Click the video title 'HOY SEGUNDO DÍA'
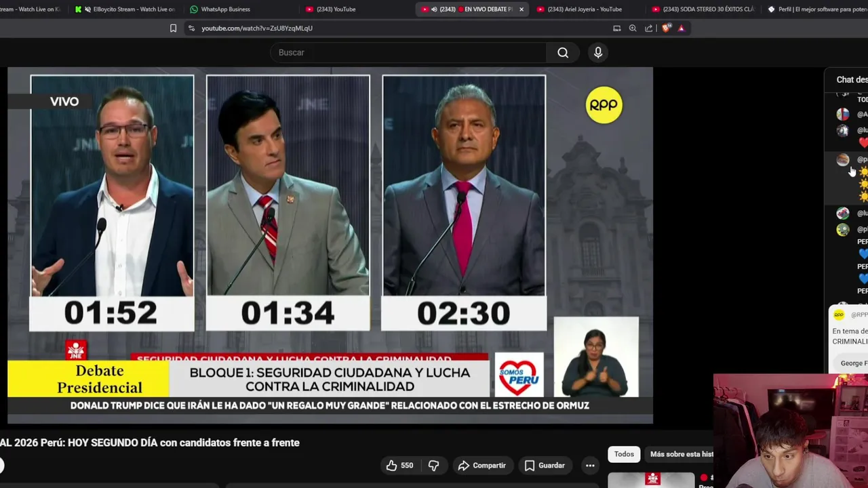 150,443
